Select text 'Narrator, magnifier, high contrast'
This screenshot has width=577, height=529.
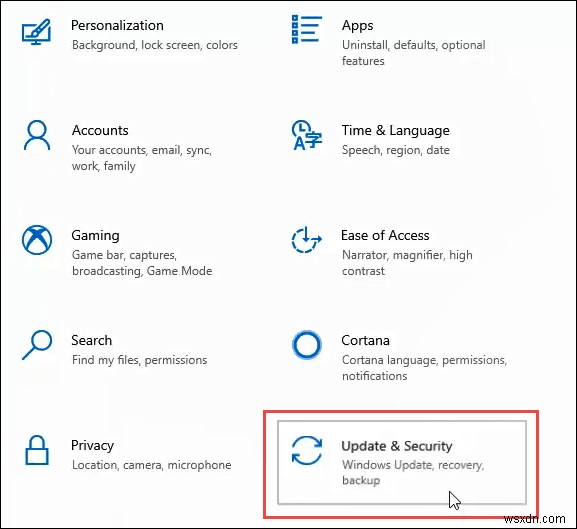(x=407, y=263)
